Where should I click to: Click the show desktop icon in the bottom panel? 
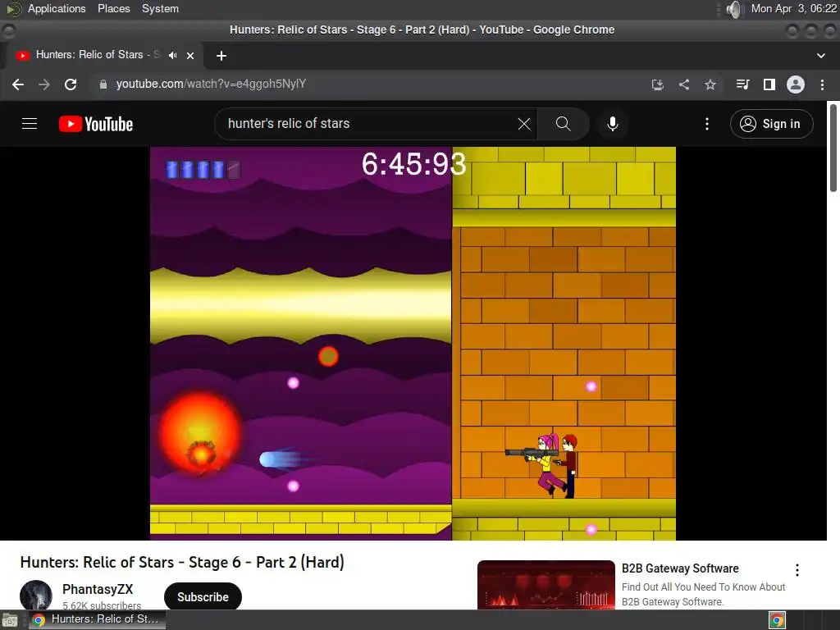coord(10,620)
